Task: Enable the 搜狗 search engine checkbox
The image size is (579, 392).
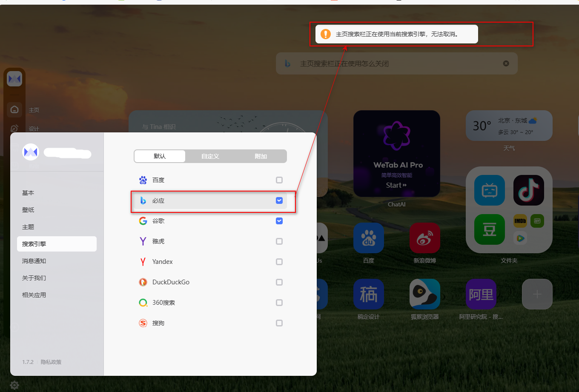Action: pos(279,323)
